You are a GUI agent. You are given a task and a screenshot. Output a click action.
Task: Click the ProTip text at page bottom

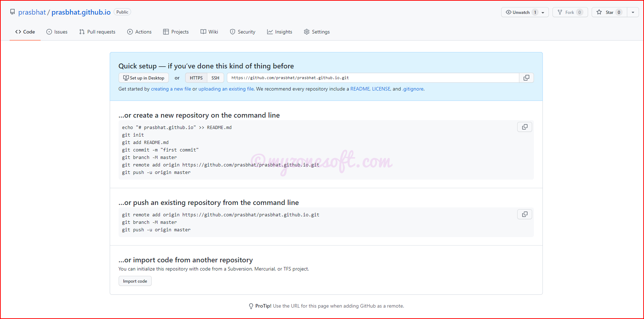point(329,306)
